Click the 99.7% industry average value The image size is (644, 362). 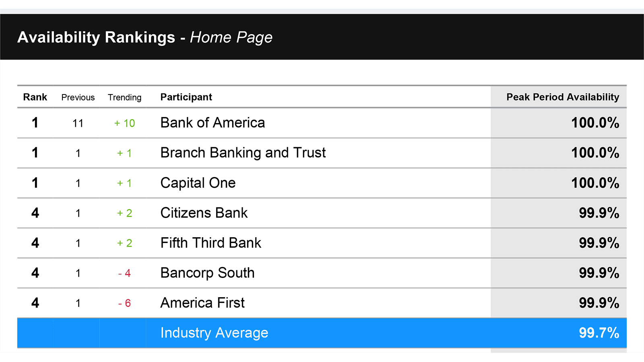(x=599, y=333)
